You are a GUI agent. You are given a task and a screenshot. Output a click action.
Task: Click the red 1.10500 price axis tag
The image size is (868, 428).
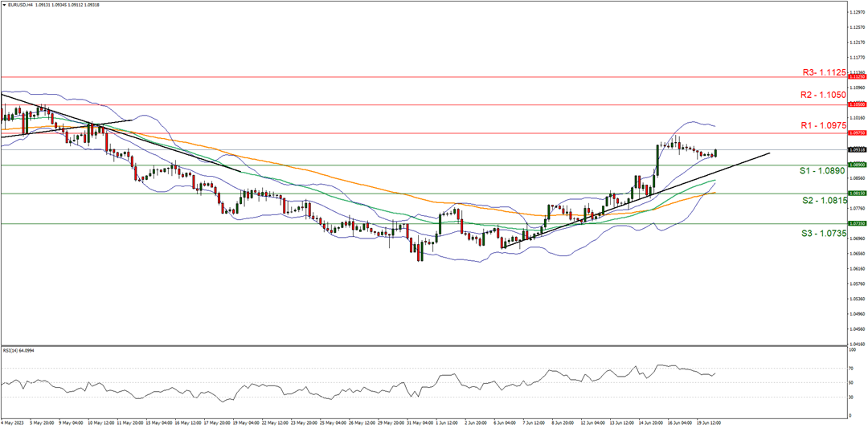pos(858,104)
